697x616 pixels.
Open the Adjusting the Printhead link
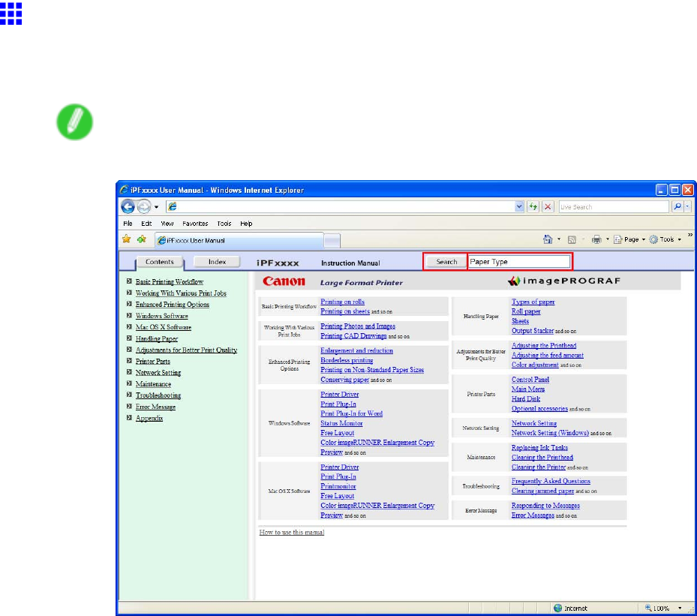[x=544, y=345]
